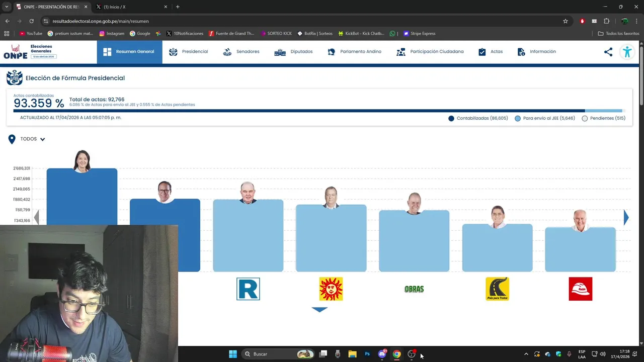Image resolution: width=644 pixels, height=362 pixels.
Task: Open the Información section
Action: (536, 52)
